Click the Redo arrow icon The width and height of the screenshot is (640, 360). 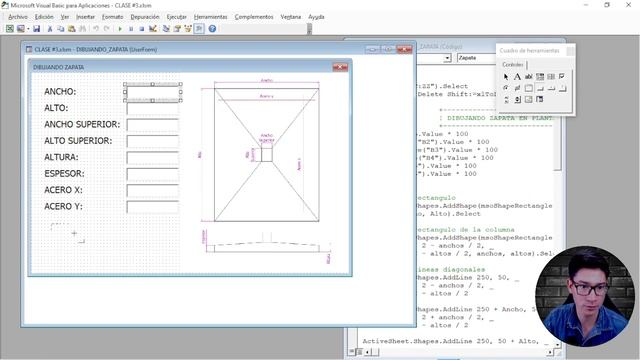point(107,29)
